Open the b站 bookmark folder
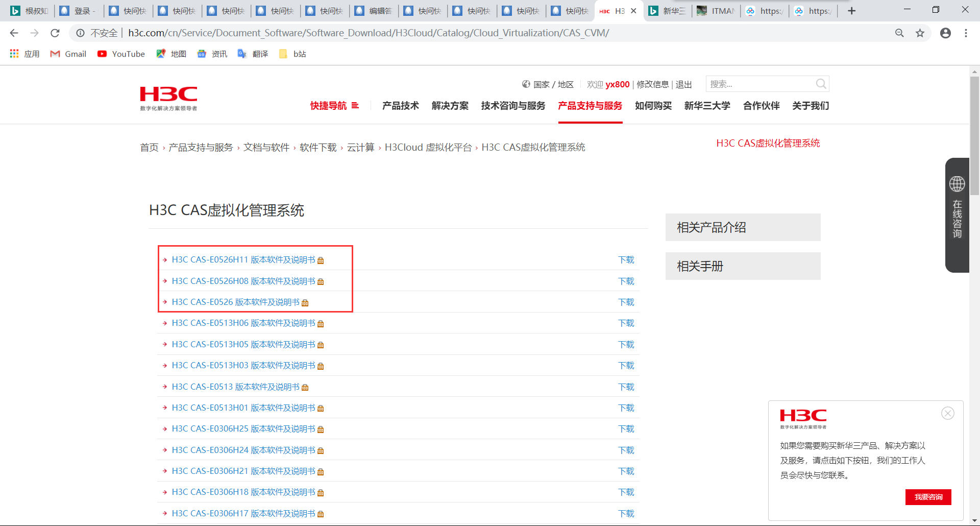 coord(293,54)
